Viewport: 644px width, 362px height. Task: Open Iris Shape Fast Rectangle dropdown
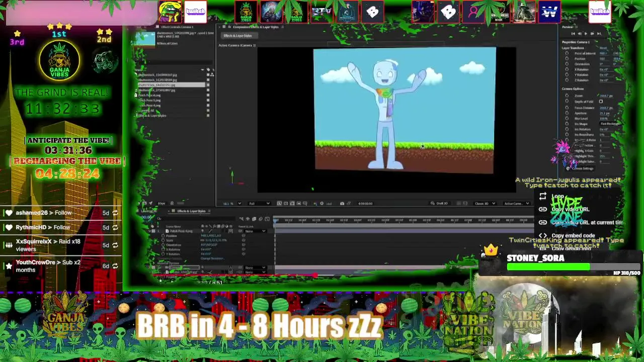point(609,124)
